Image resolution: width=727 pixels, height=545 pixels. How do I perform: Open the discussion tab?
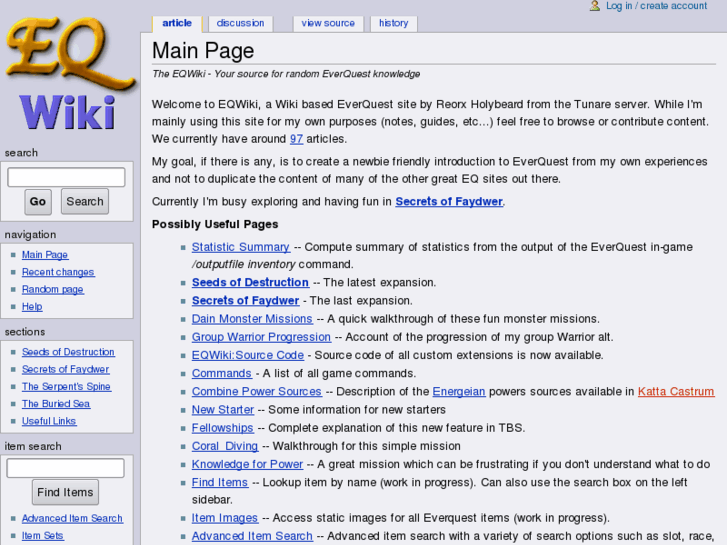pyautogui.click(x=240, y=23)
